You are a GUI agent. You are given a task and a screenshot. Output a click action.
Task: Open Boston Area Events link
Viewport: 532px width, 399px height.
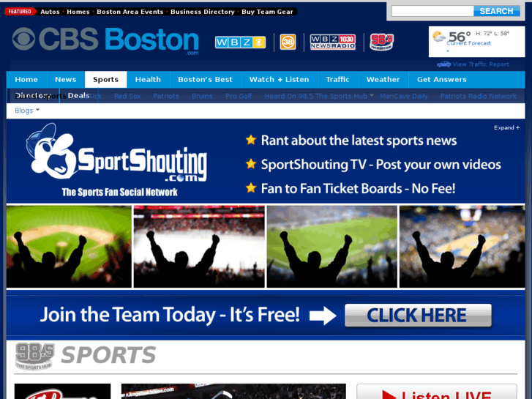point(130,12)
